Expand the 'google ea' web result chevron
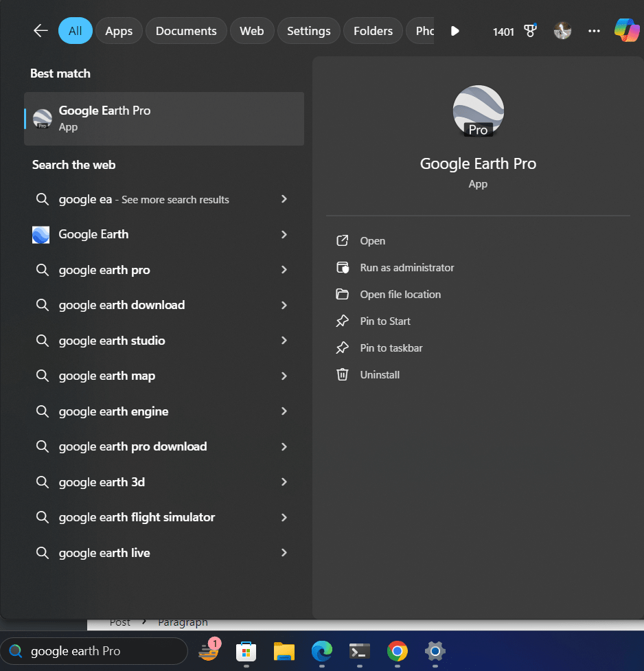This screenshot has width=644, height=671. 284,199
